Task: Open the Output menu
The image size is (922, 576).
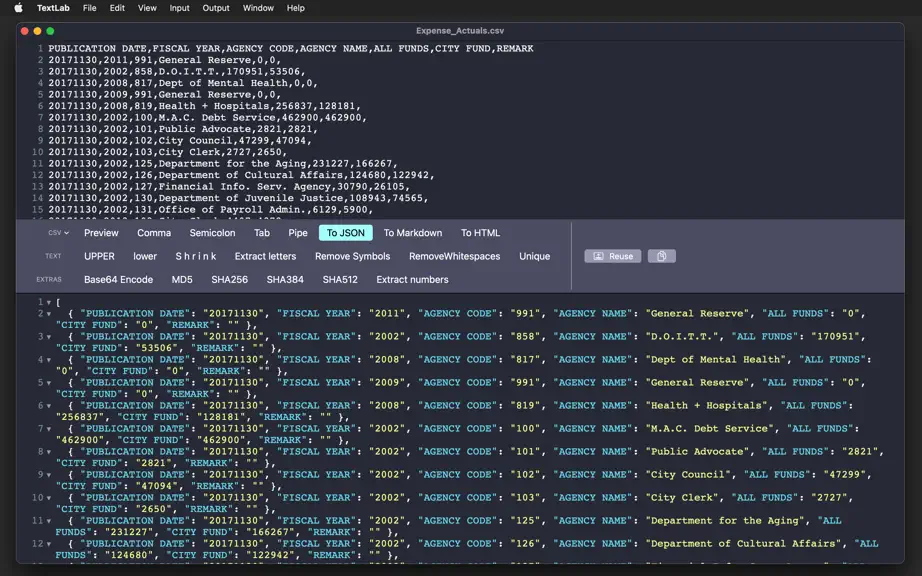Action: (216, 8)
